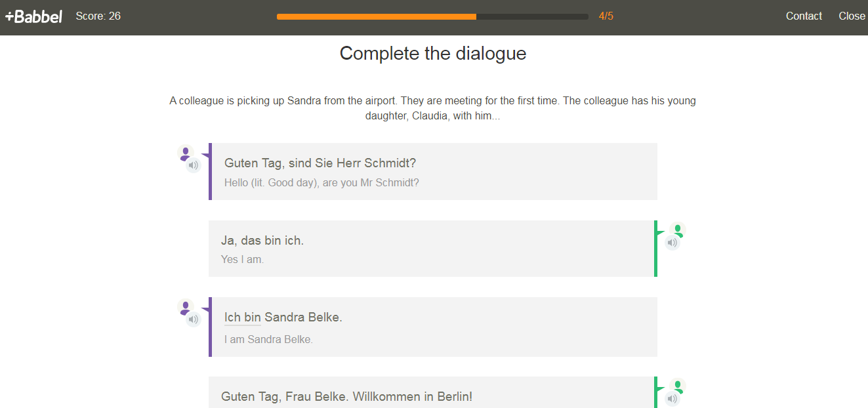Play audio for 'Ich bin Sandra Belke.'

(x=194, y=319)
